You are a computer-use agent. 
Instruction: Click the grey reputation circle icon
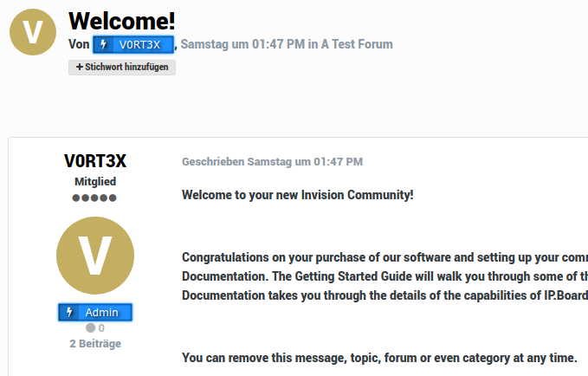click(x=90, y=328)
